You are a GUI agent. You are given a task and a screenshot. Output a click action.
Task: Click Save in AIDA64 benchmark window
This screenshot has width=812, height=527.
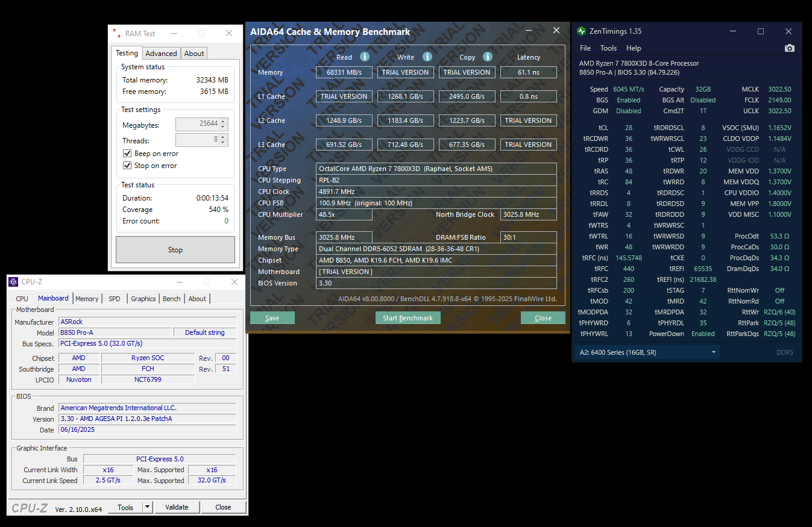272,318
